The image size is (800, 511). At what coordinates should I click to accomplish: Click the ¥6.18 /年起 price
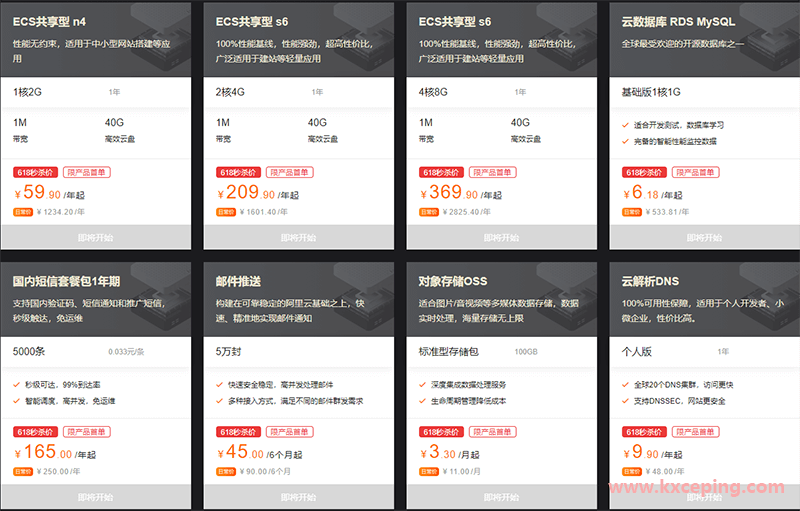pyautogui.click(x=653, y=193)
